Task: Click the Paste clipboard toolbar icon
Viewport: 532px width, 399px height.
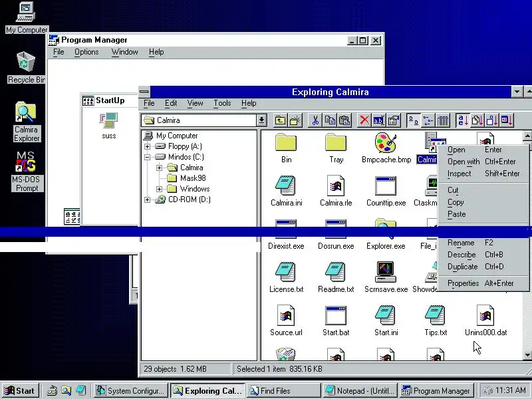Action: pos(344,120)
